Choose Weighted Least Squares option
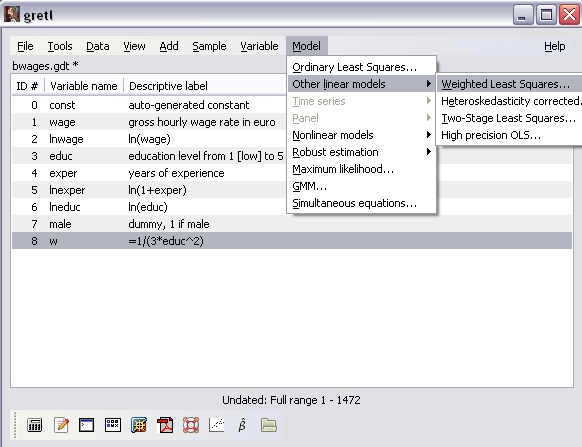582x447 pixels. tap(509, 84)
